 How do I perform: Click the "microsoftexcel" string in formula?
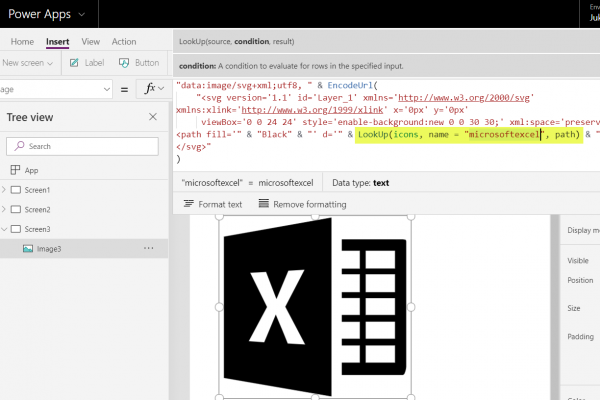[504, 134]
